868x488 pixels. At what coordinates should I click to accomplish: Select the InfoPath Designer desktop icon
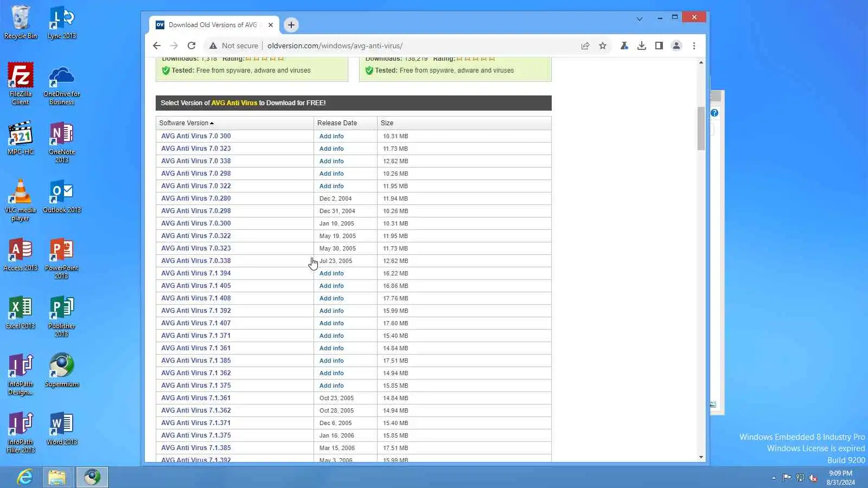[21, 374]
